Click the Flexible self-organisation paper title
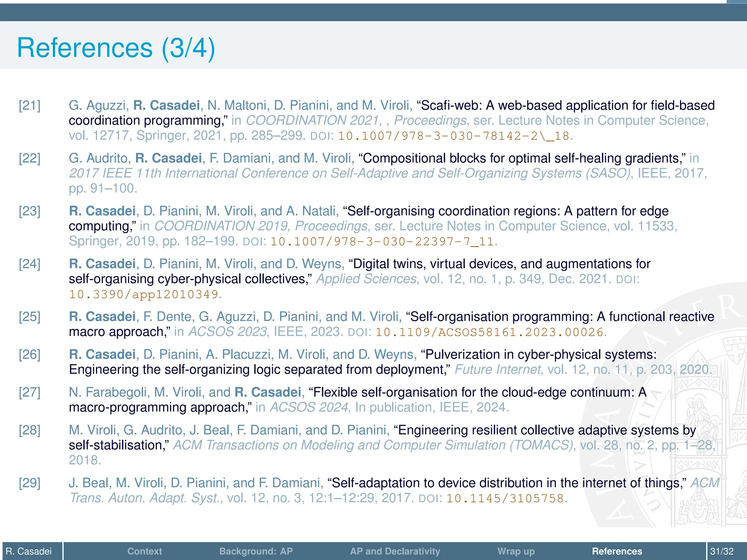Viewport: 747px width, 560px height. click(358, 400)
